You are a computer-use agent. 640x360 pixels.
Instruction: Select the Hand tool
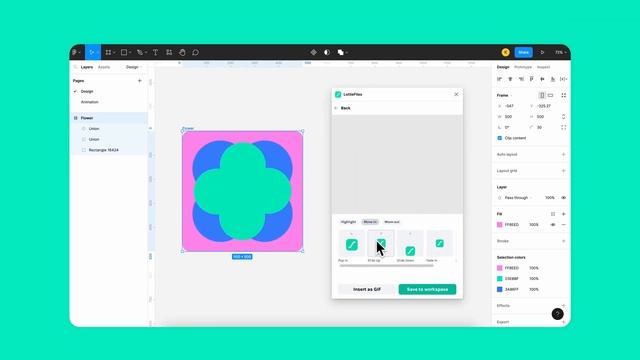pyautogui.click(x=182, y=52)
